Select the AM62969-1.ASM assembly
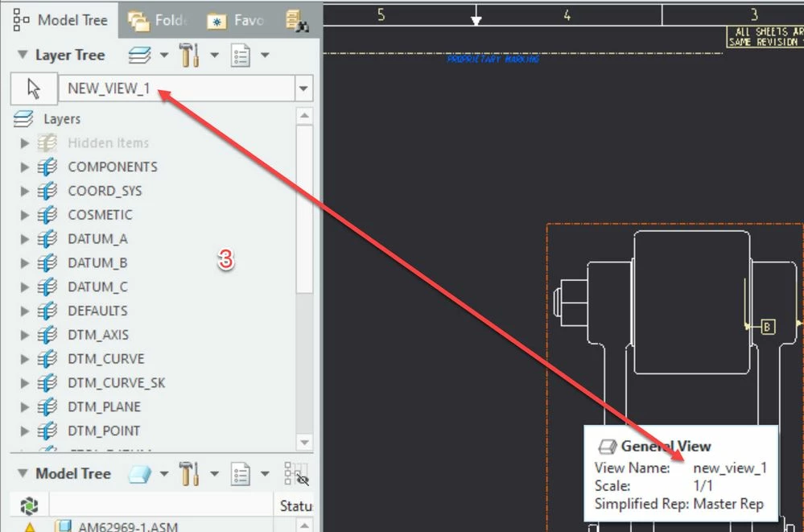Viewport: 804px width, 532px height. tap(128, 526)
